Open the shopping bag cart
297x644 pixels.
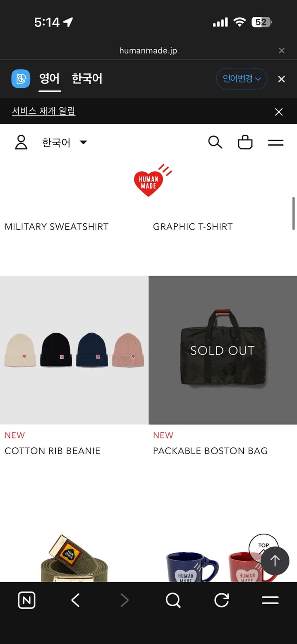tap(245, 142)
